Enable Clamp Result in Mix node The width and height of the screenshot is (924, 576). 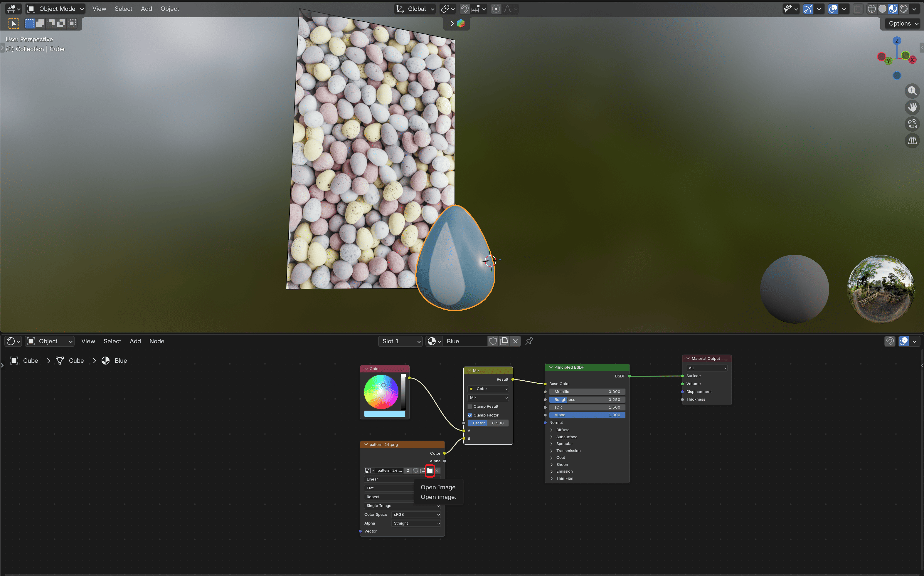tap(469, 407)
